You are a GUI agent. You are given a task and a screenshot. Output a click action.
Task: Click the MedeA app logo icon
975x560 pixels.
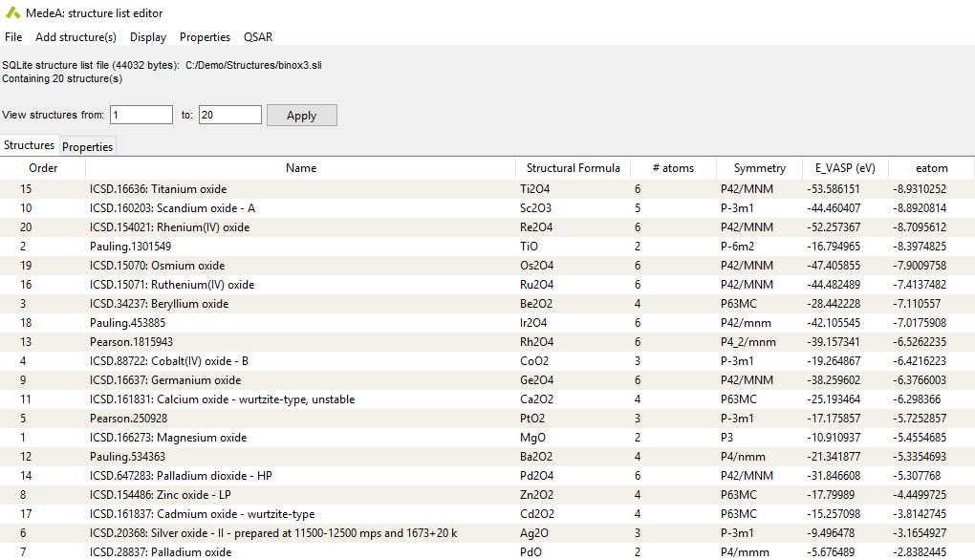[x=12, y=13]
